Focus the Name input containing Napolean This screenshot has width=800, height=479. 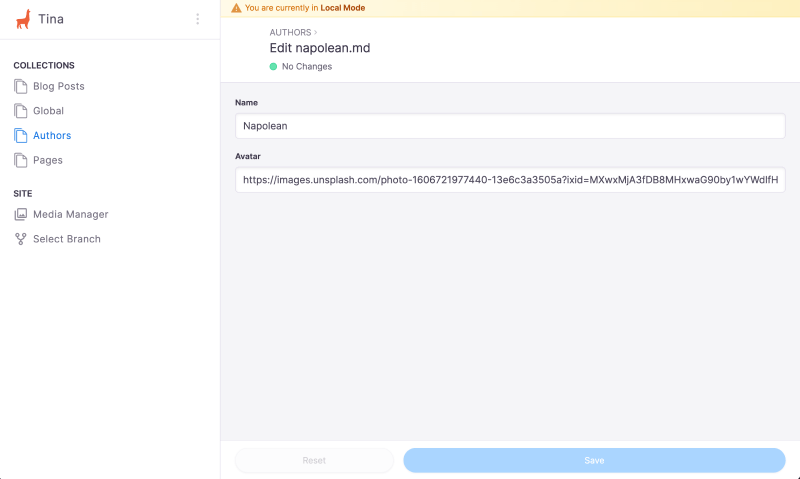tap(510, 126)
